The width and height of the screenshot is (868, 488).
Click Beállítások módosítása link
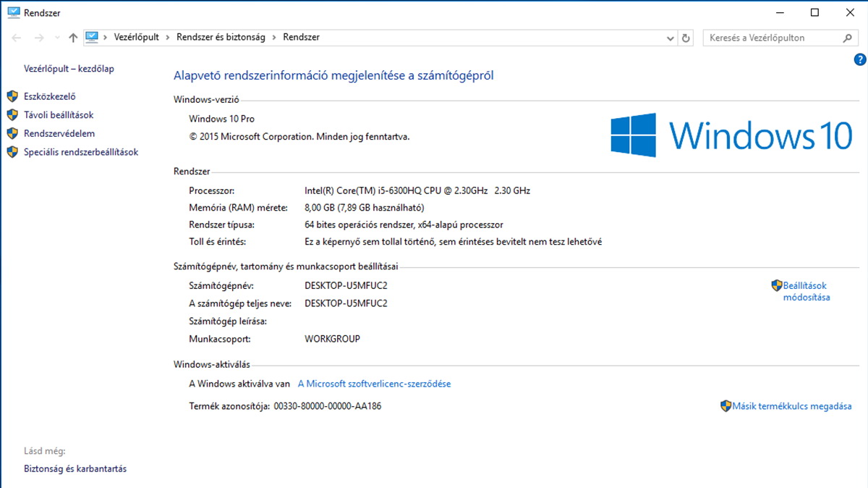806,292
